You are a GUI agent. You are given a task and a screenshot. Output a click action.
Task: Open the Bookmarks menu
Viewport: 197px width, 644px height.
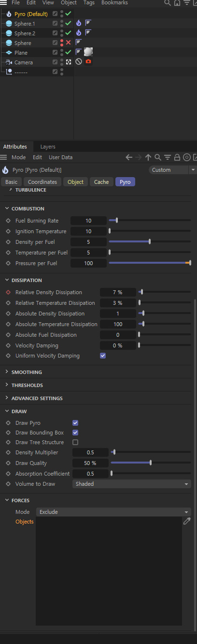pos(114,3)
